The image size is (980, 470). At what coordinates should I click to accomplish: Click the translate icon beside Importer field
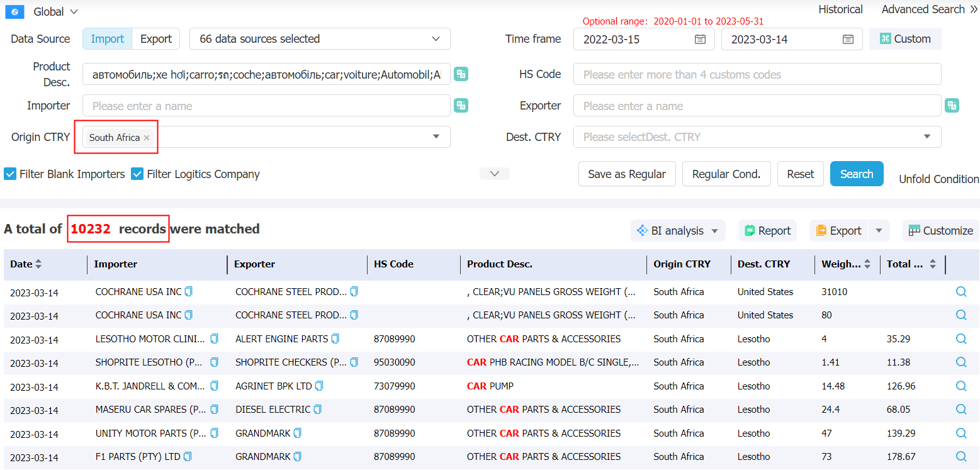tap(461, 106)
